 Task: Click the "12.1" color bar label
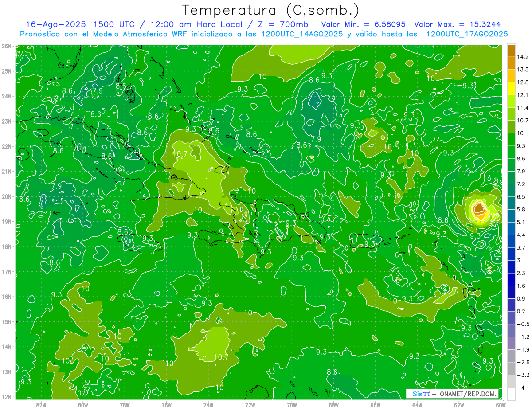(523, 95)
